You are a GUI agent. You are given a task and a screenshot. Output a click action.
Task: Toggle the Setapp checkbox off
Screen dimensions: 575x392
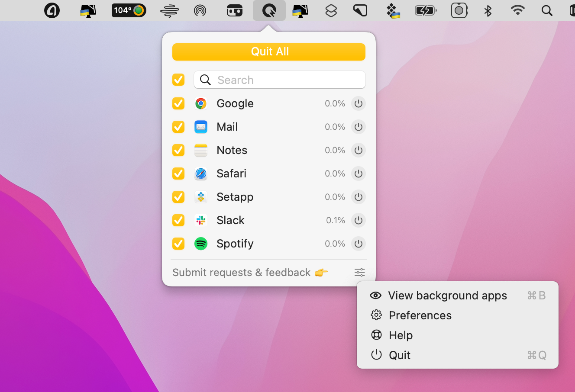coord(178,197)
